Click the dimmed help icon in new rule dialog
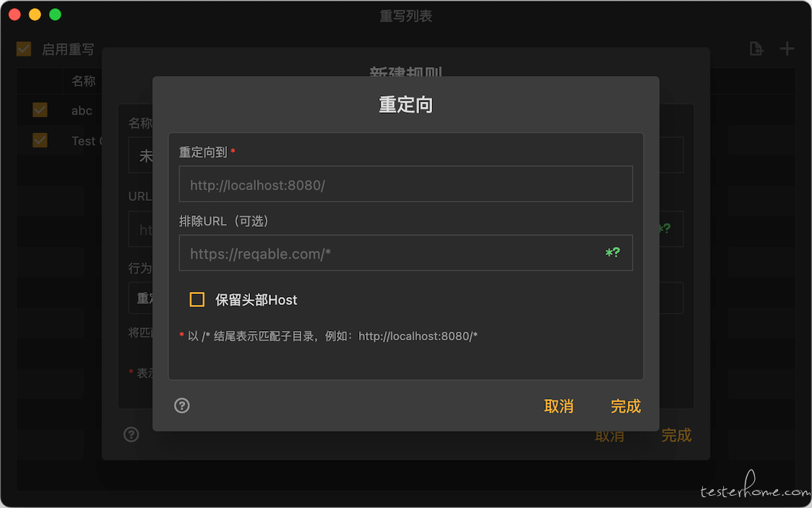The image size is (812, 508). pos(131,434)
